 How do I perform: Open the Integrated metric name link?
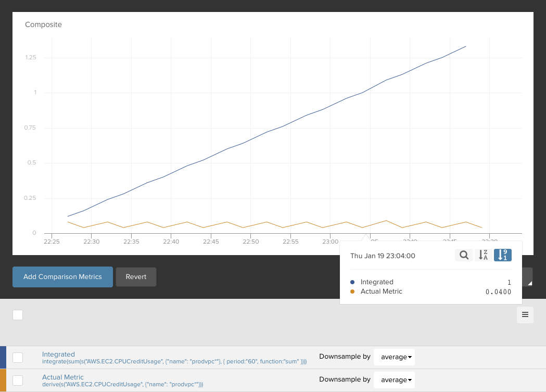click(58, 354)
